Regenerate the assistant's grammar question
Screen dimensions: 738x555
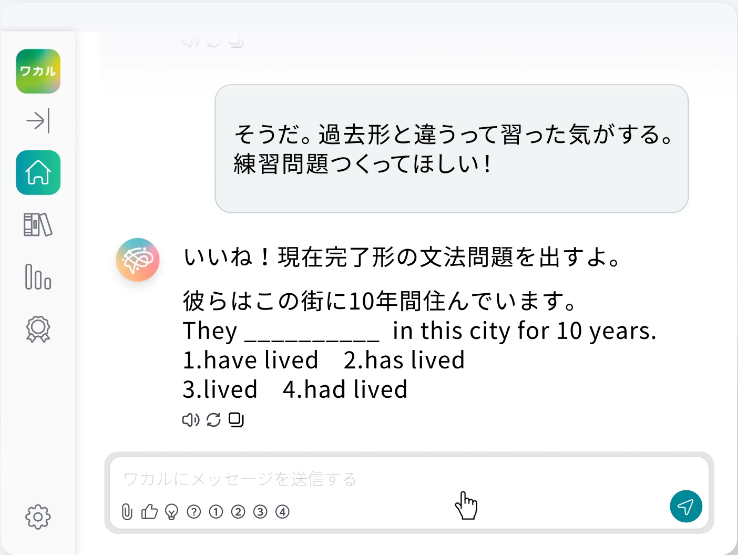(x=213, y=420)
